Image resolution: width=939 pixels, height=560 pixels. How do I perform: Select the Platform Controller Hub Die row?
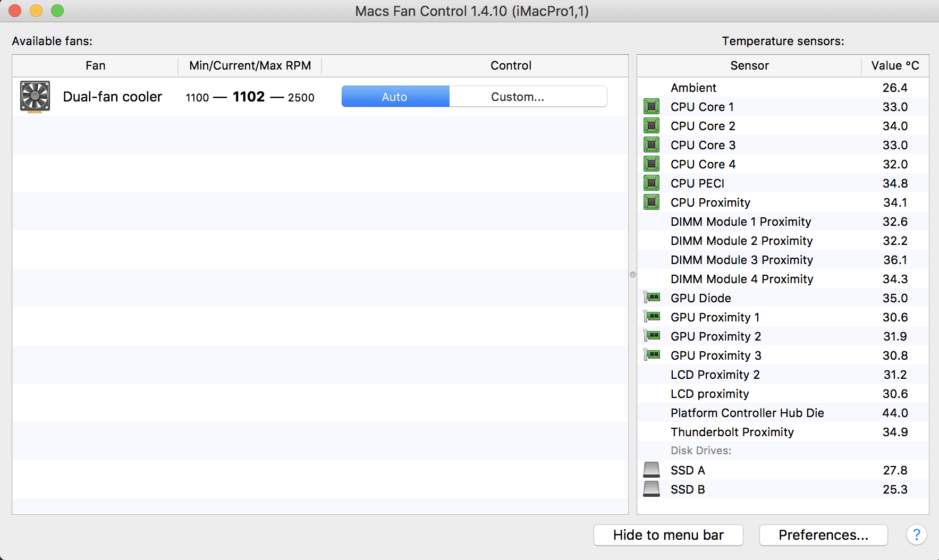click(x=747, y=413)
